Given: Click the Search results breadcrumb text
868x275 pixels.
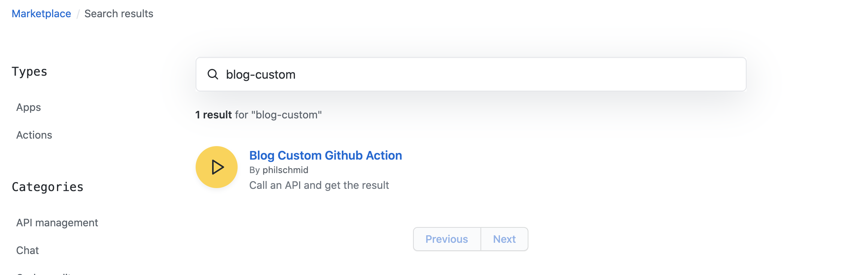Looking at the screenshot, I should click(119, 14).
